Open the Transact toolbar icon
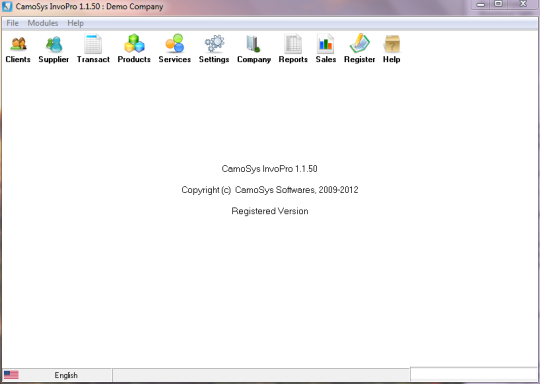540x384 pixels. tap(93, 43)
